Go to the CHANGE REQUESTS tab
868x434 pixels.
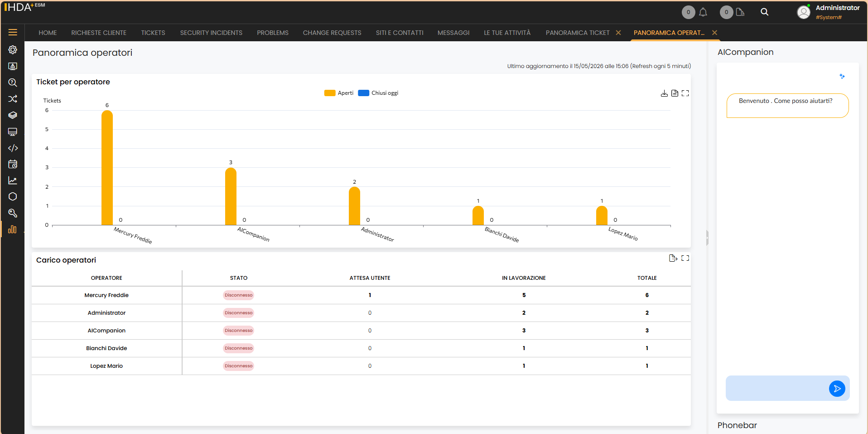tap(332, 33)
